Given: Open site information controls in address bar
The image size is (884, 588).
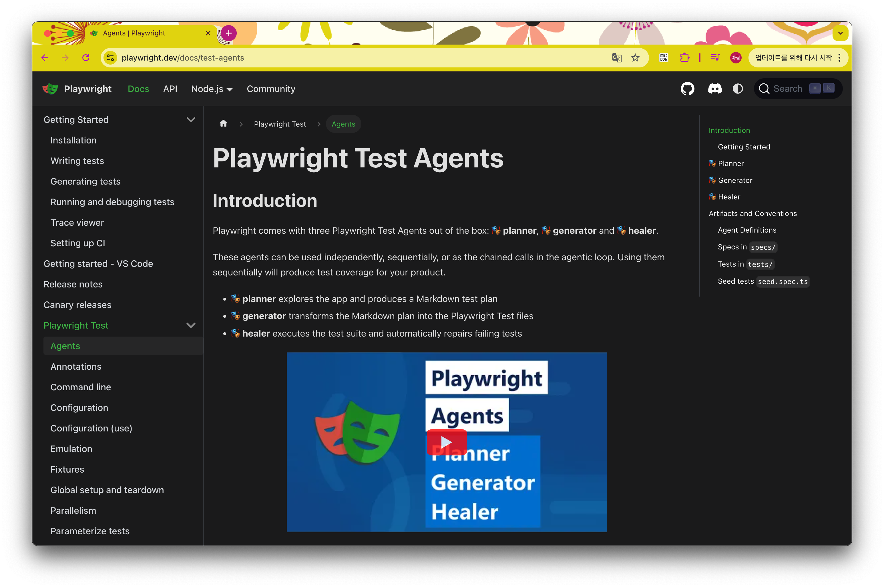Looking at the screenshot, I should point(110,58).
